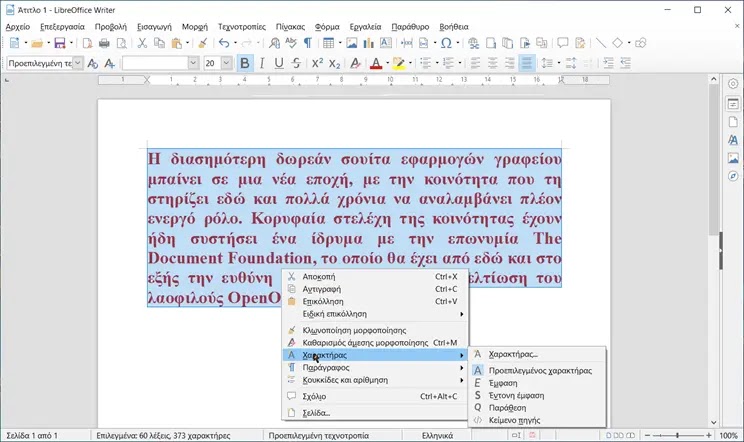
Task: Open sidebar Gallery panel icon
Action: (x=733, y=158)
